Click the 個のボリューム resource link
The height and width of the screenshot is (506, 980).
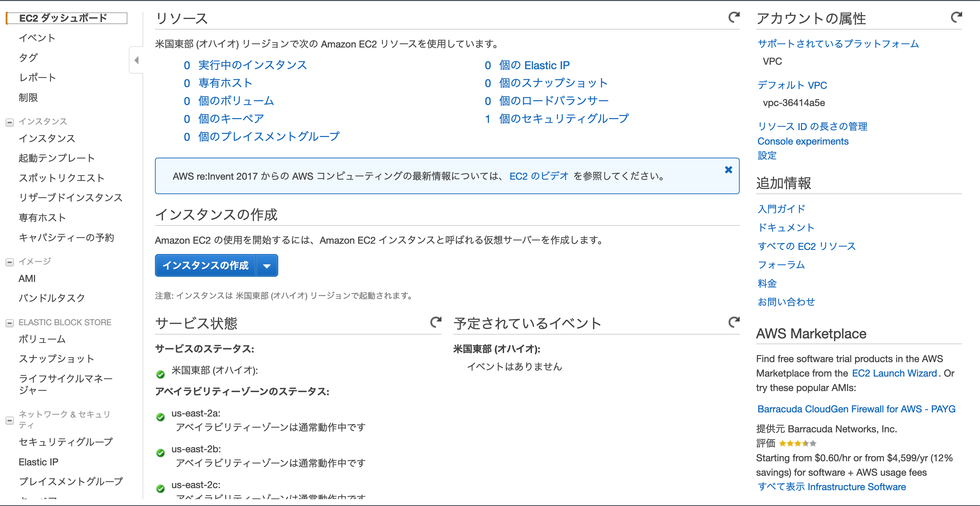[x=236, y=101]
